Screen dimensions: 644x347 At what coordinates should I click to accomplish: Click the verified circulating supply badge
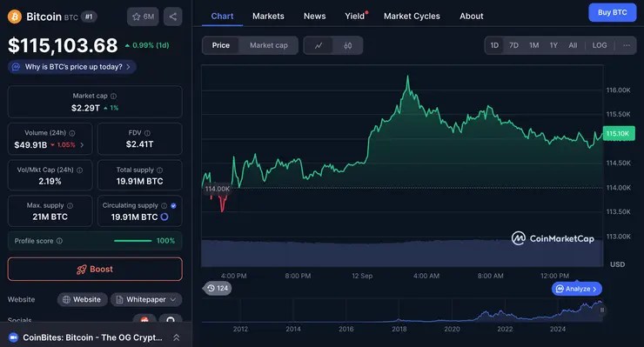pyautogui.click(x=173, y=205)
